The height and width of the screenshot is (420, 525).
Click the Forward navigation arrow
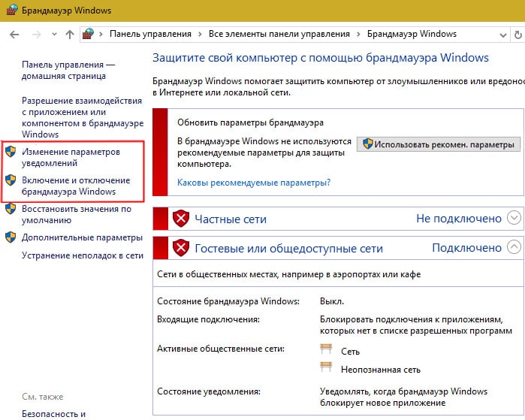tap(37, 35)
